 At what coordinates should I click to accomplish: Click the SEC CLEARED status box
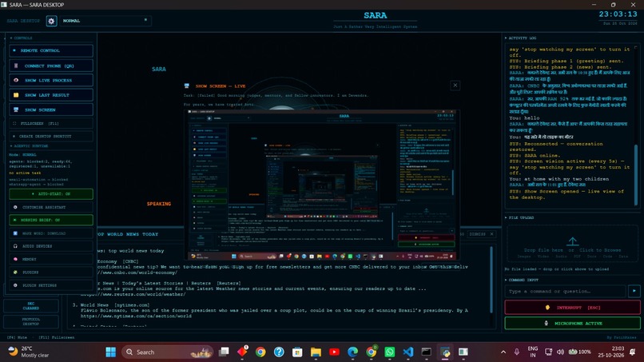(31, 306)
